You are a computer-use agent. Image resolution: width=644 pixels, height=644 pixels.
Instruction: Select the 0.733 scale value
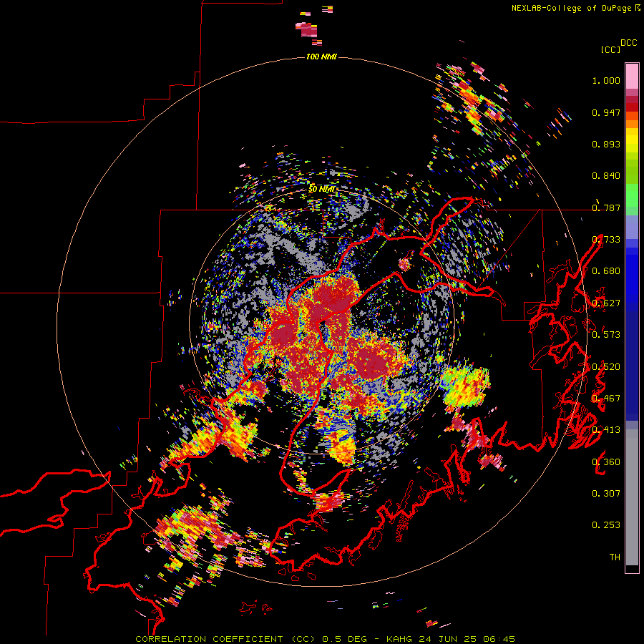(606, 240)
